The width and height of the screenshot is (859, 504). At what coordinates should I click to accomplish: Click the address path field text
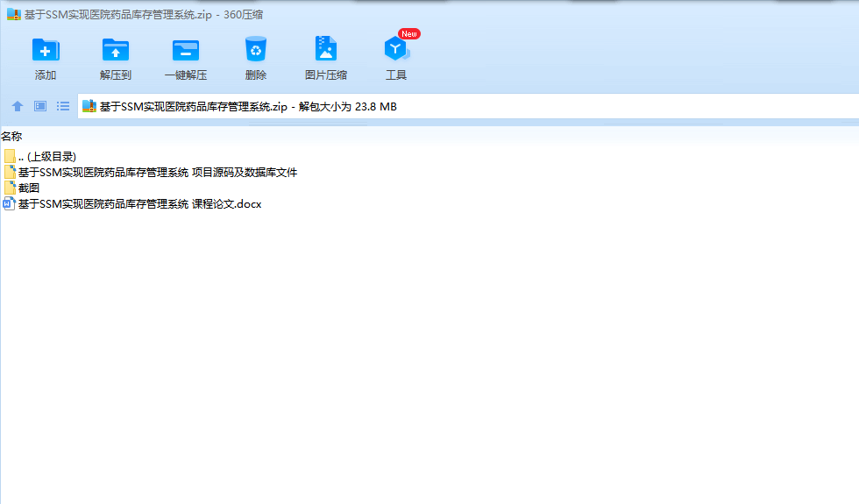coord(248,107)
